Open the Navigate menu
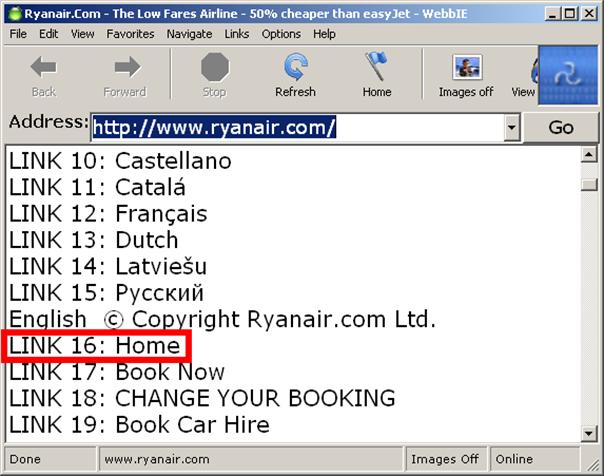Screen dimensions: 604x476 point(189,34)
